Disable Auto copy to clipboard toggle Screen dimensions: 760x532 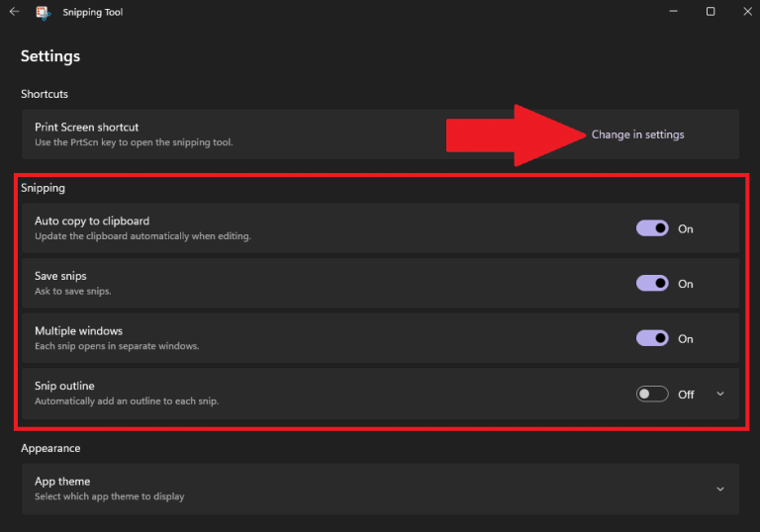tap(652, 228)
